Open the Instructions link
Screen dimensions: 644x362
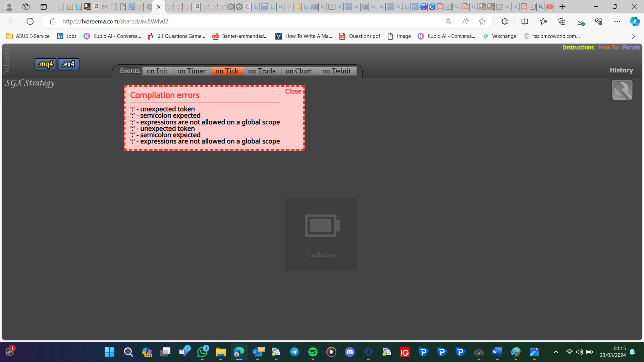point(578,48)
